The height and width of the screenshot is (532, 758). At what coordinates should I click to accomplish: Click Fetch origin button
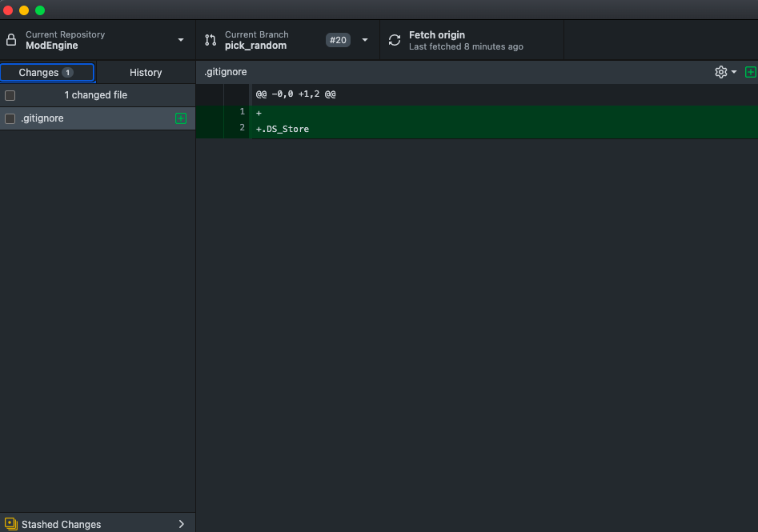tap(471, 40)
